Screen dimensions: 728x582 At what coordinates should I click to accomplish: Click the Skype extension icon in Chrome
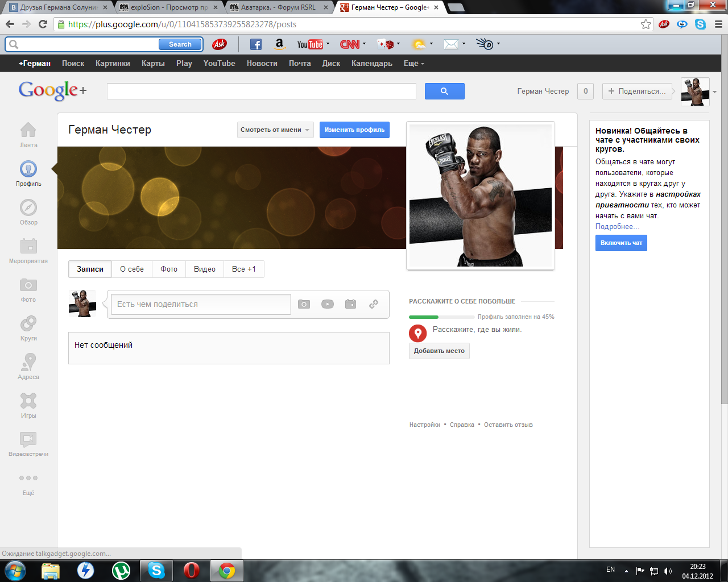700,24
